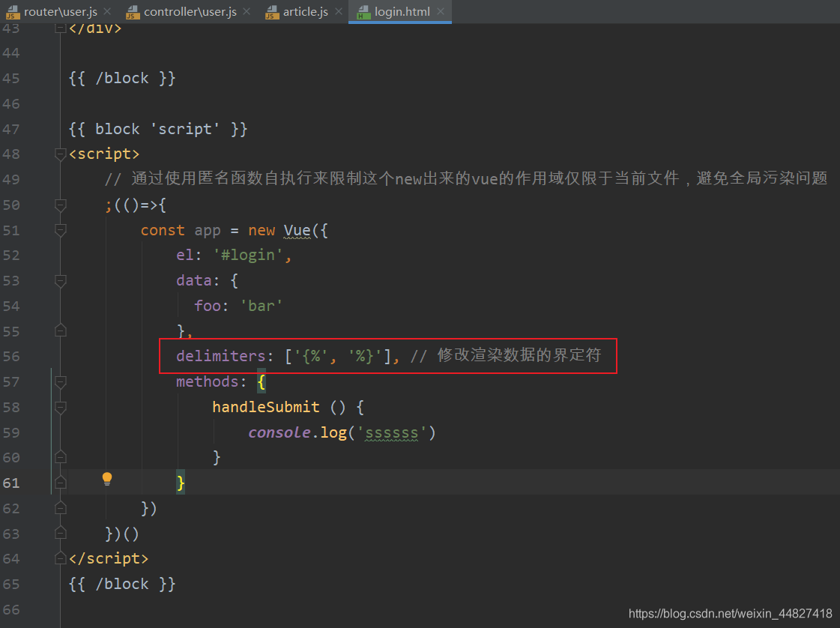This screenshot has width=840, height=628.
Task: Select the login.html tab
Action: [x=402, y=12]
